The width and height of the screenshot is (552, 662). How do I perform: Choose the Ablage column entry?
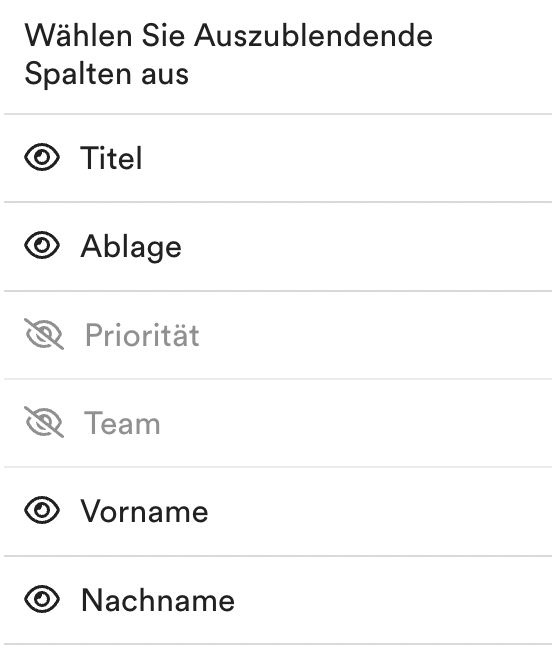pyautogui.click(x=131, y=247)
